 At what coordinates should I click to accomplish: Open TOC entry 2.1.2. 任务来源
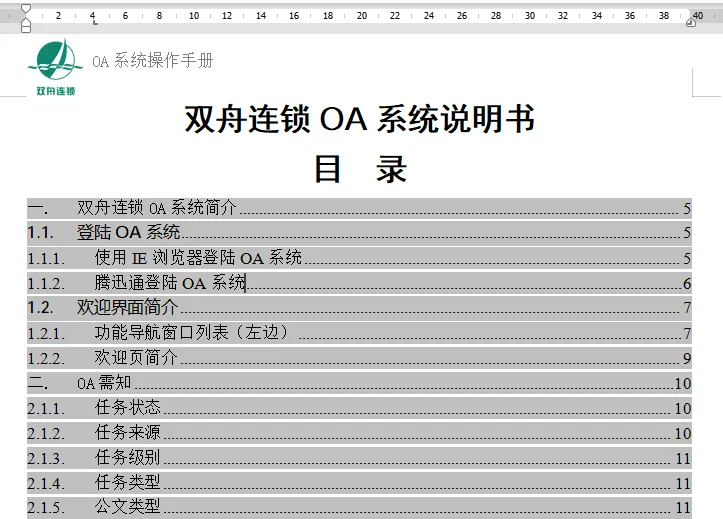[x=359, y=433]
